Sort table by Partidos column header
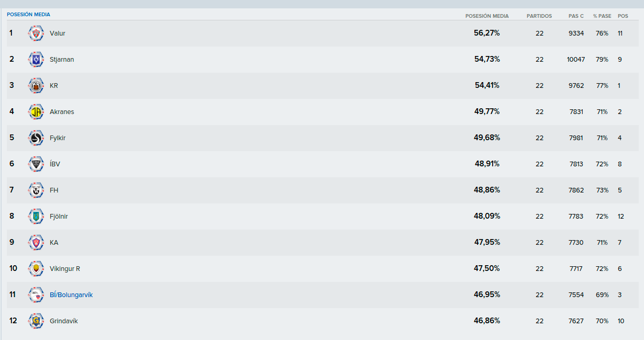This screenshot has width=644, height=340. tap(539, 16)
